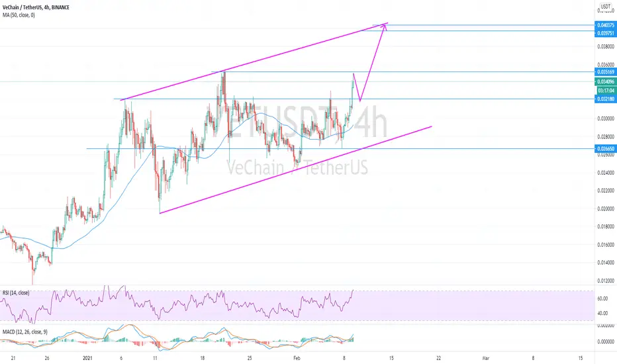Click the 0.039751 price label
This screenshot has width=617, height=364.
(605, 33)
